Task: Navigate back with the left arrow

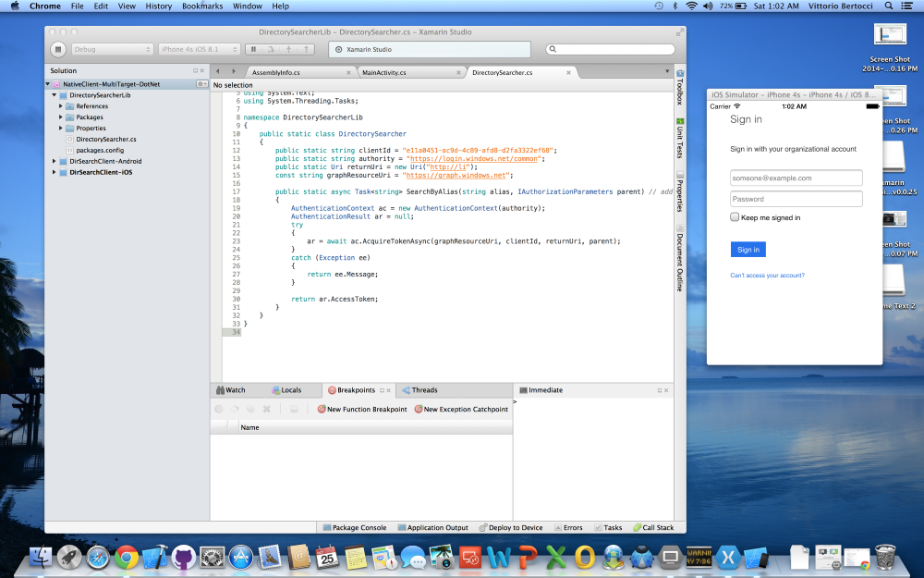Action: 217,71
